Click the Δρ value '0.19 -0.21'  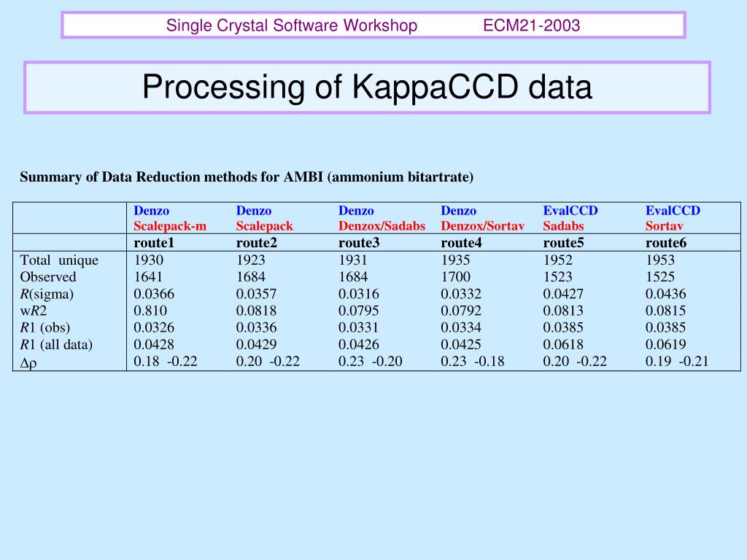(678, 362)
